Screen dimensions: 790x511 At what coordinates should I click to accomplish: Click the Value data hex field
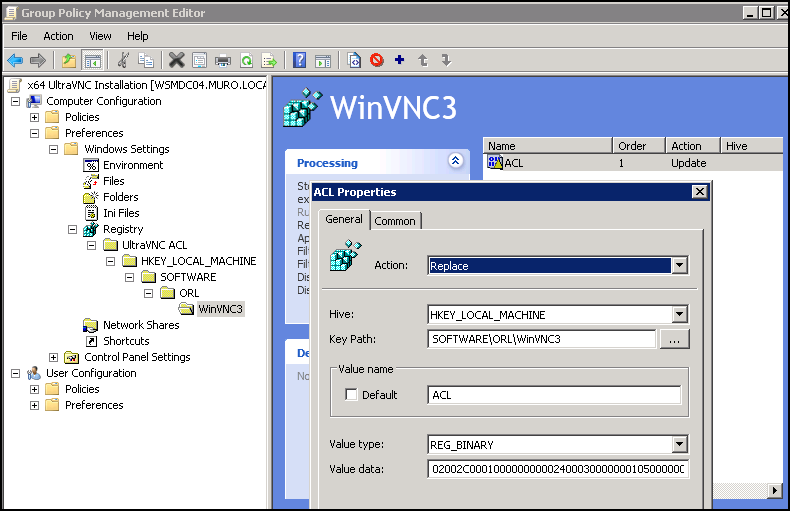tap(558, 469)
